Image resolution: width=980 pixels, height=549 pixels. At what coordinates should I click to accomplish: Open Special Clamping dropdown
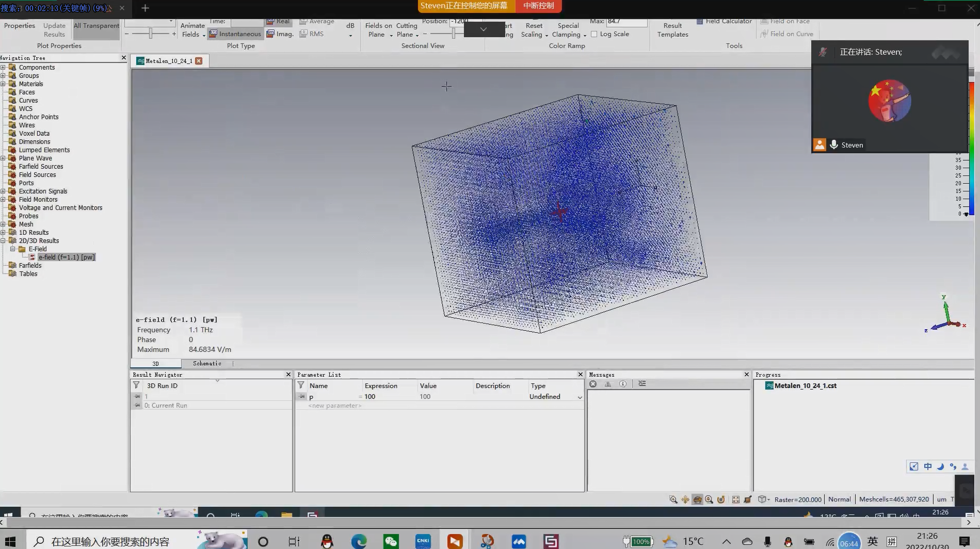[x=569, y=30]
